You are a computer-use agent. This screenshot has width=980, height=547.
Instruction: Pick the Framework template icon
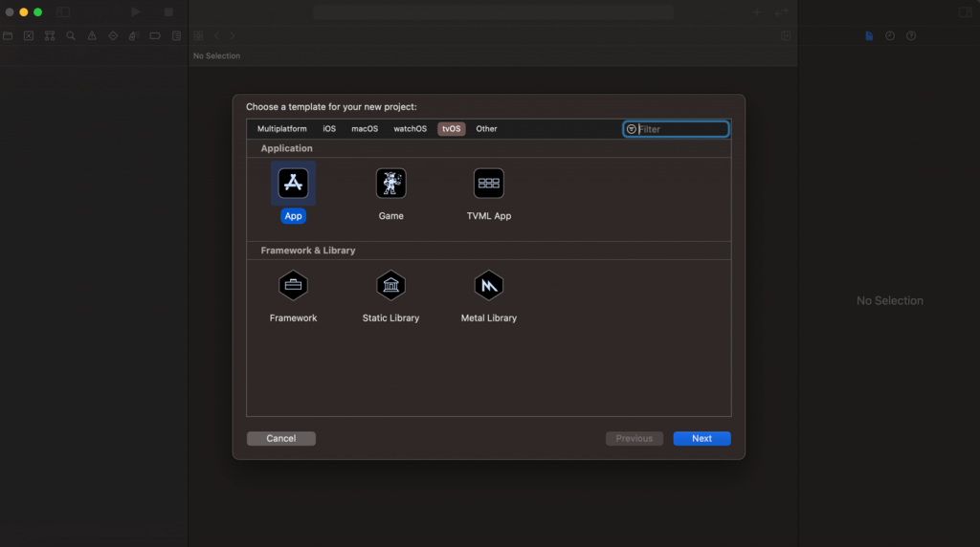pyautogui.click(x=293, y=285)
